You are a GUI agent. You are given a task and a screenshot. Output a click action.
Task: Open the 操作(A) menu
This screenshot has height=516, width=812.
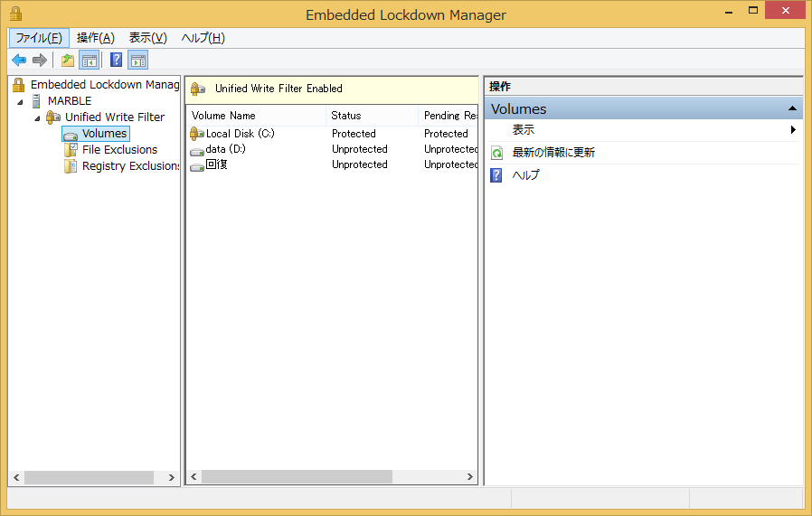95,38
